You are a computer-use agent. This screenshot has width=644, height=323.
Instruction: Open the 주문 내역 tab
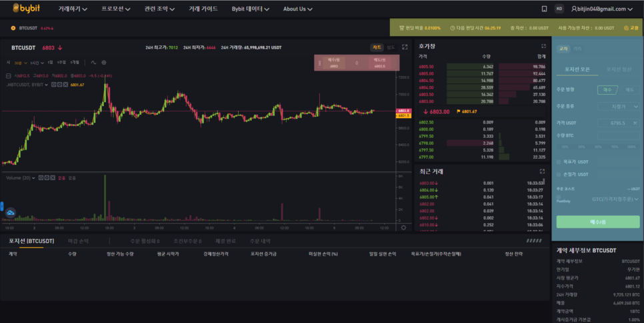coord(260,241)
